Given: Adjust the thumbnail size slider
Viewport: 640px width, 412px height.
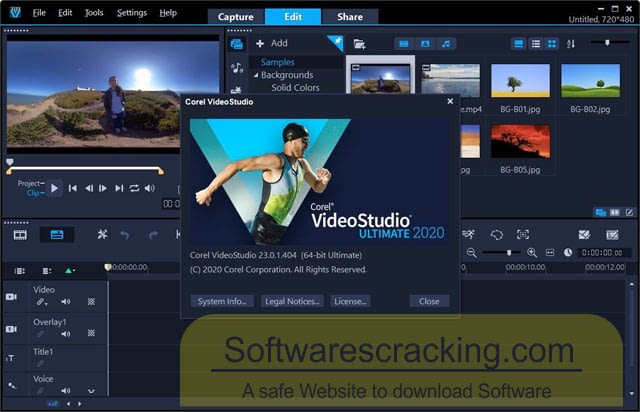Looking at the screenshot, I should [x=607, y=42].
